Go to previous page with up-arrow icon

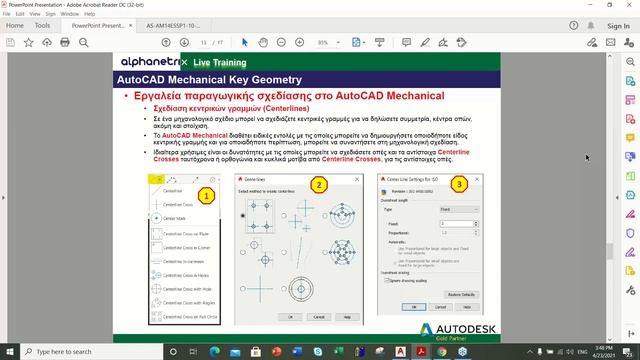(166, 42)
